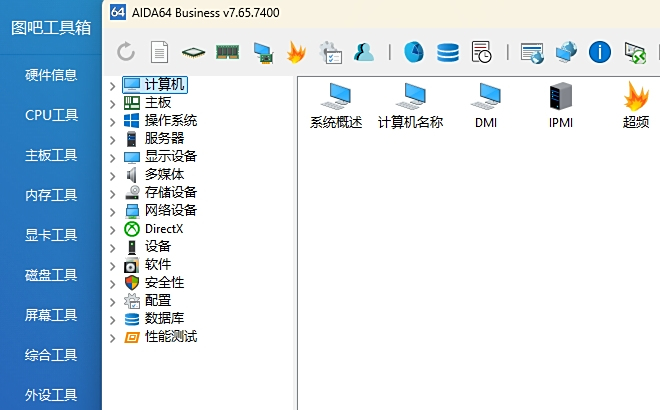Click the blue database stack toolbar icon

point(448,53)
